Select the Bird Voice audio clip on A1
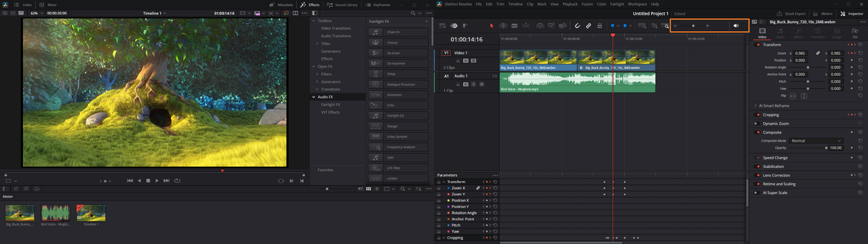This screenshot has height=244, width=868. pyautogui.click(x=577, y=82)
